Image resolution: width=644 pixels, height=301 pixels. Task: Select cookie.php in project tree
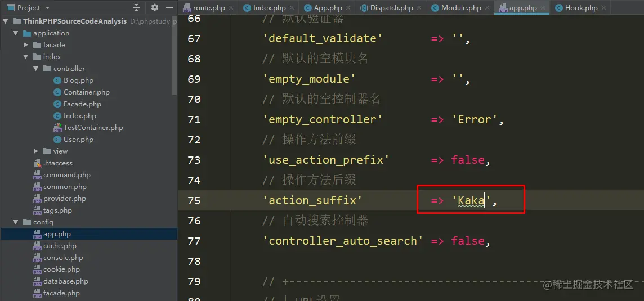pos(61,269)
